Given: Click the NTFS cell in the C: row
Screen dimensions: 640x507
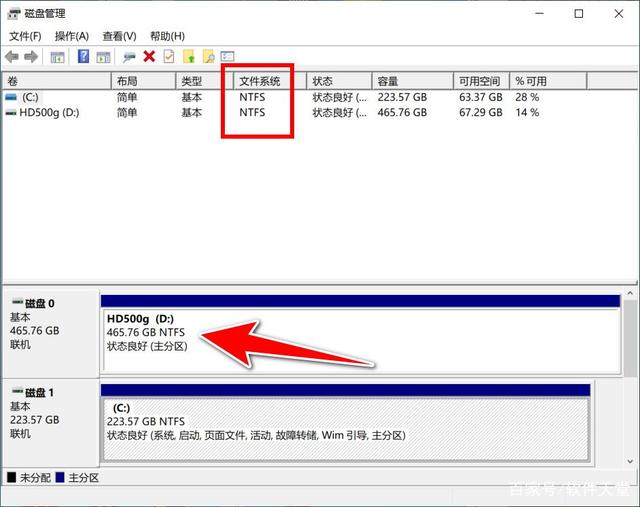Looking at the screenshot, I should click(x=252, y=97).
